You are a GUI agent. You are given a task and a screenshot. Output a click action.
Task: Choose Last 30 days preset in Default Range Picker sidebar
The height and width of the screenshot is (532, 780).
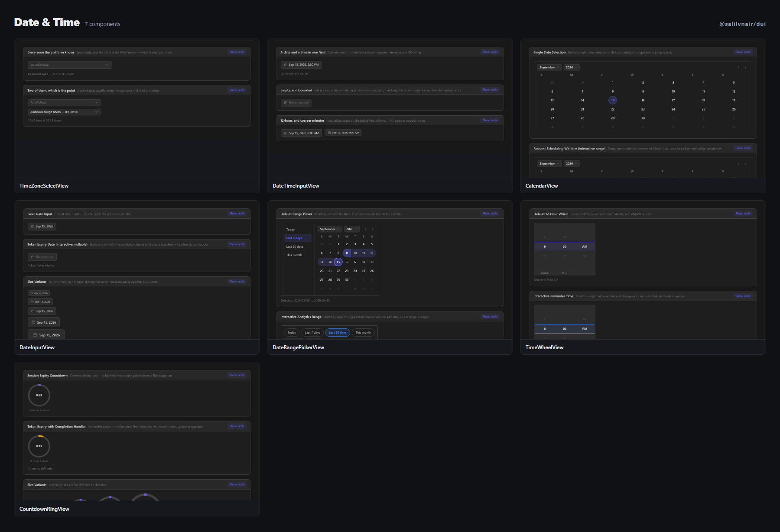pyautogui.click(x=298, y=247)
